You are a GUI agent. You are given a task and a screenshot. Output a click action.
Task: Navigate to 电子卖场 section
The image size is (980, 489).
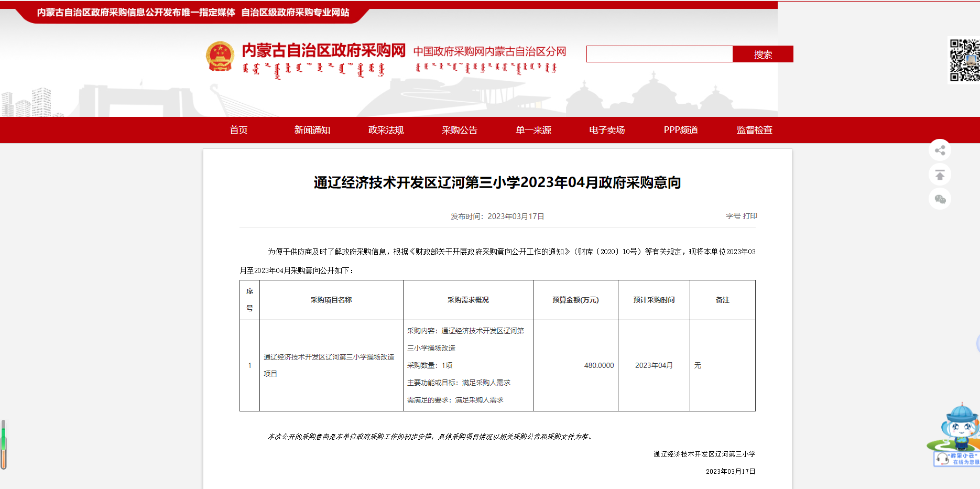[607, 130]
